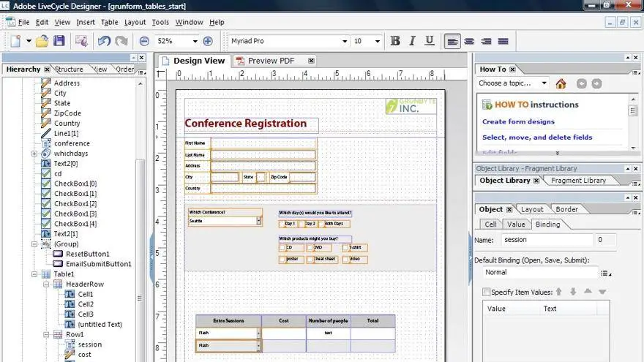The height and width of the screenshot is (362, 644).
Task: Toggle the Day 2 checkbox on form
Action: [302, 224]
